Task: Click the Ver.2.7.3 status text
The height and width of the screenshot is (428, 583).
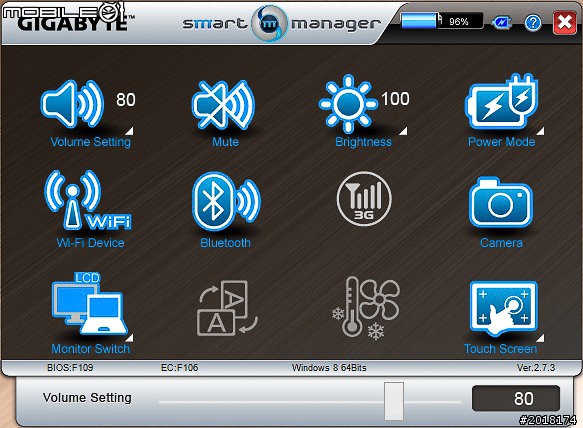Action: tap(536, 368)
